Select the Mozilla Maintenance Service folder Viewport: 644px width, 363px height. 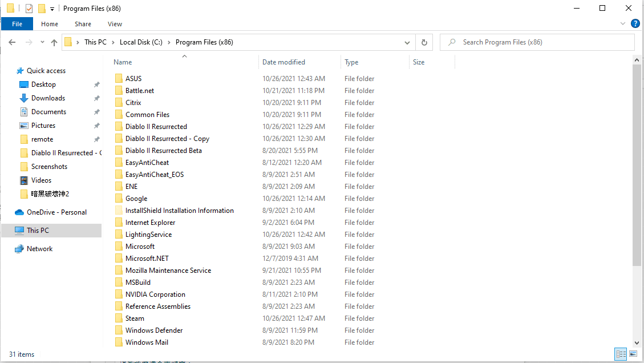coord(168,271)
